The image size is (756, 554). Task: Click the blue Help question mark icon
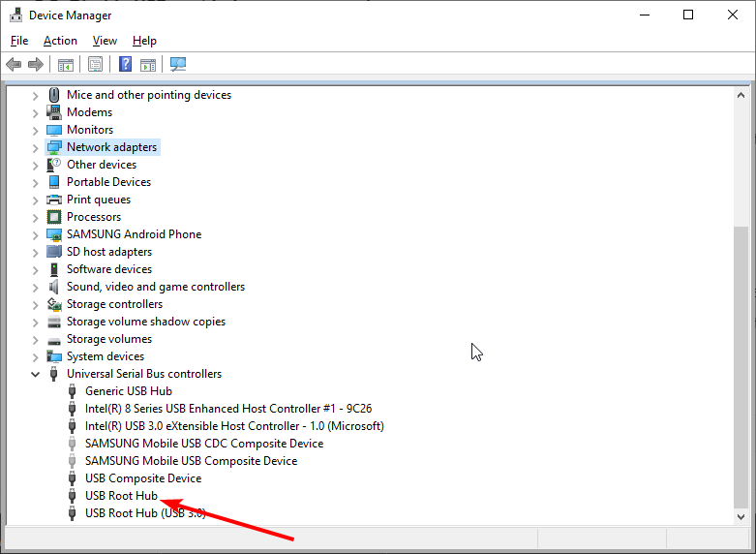pyautogui.click(x=126, y=64)
